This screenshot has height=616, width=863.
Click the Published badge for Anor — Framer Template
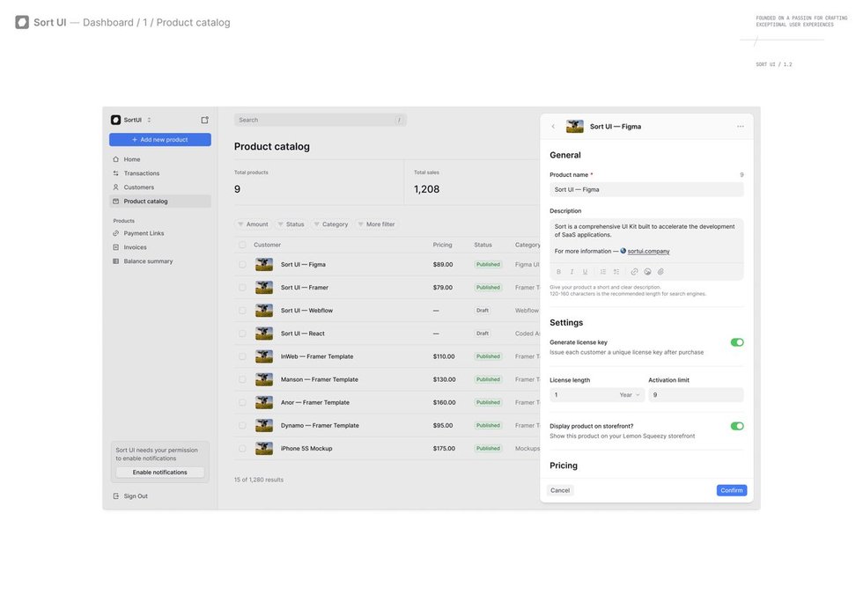(x=488, y=403)
